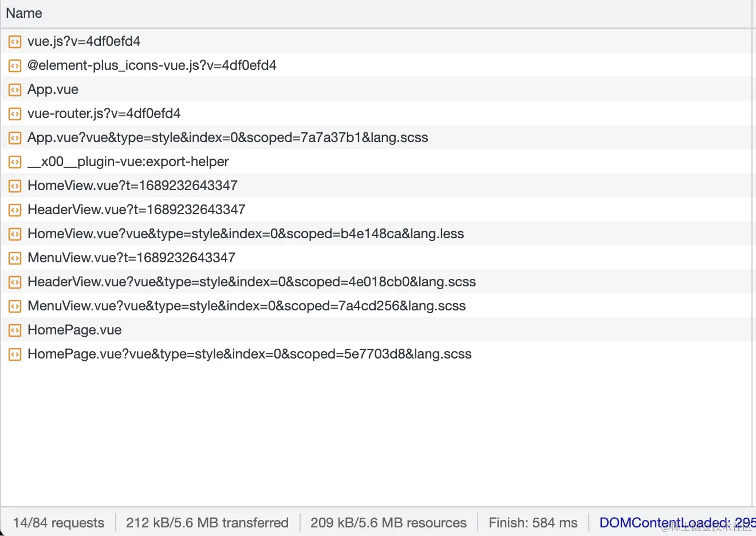Select the @element-plus_icons-vue.js request row
The width and height of the screenshot is (756, 536).
(152, 65)
